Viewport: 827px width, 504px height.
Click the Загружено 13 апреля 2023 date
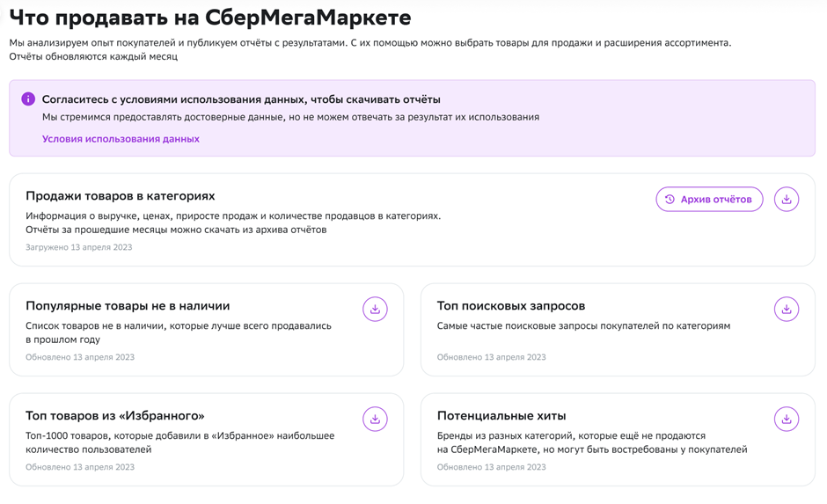point(79,247)
